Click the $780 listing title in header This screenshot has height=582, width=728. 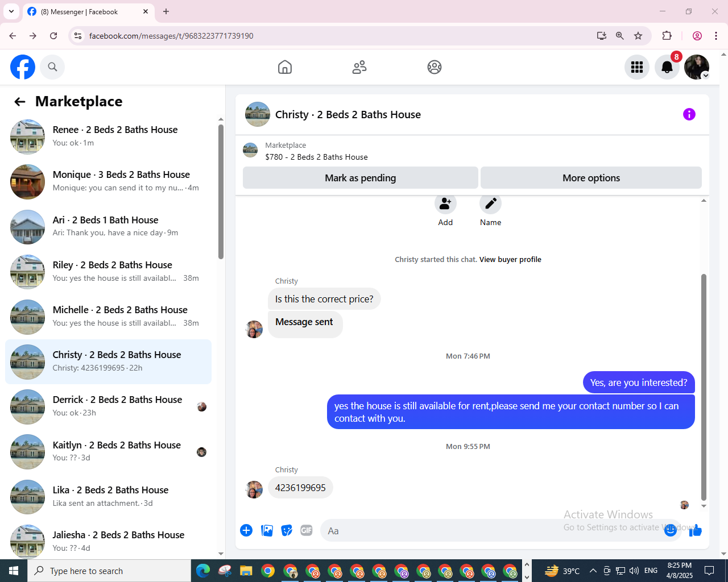coord(316,157)
